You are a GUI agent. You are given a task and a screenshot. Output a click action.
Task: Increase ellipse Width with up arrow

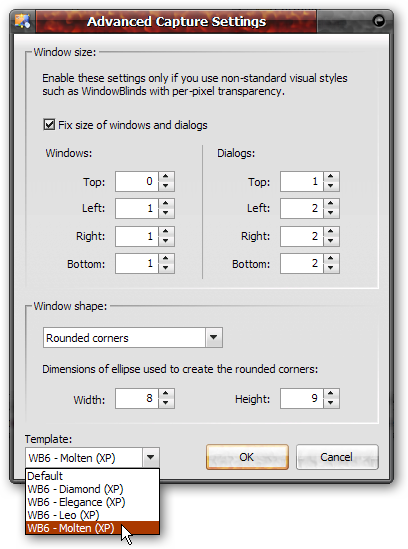tap(166, 394)
